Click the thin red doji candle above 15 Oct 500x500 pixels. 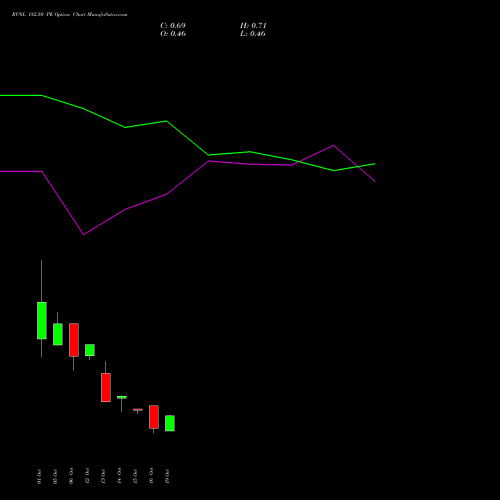[x=138, y=410]
